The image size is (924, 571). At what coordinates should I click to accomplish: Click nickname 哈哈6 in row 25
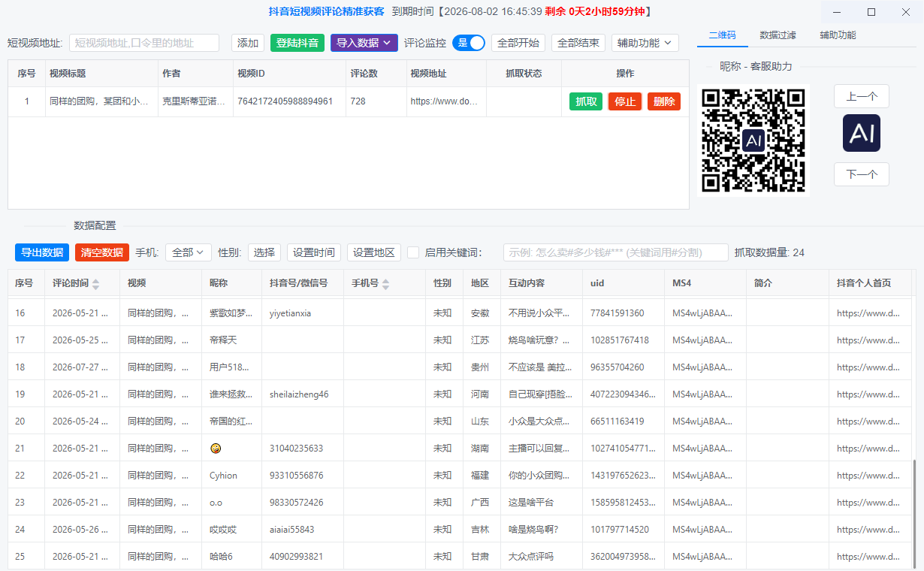click(x=221, y=557)
